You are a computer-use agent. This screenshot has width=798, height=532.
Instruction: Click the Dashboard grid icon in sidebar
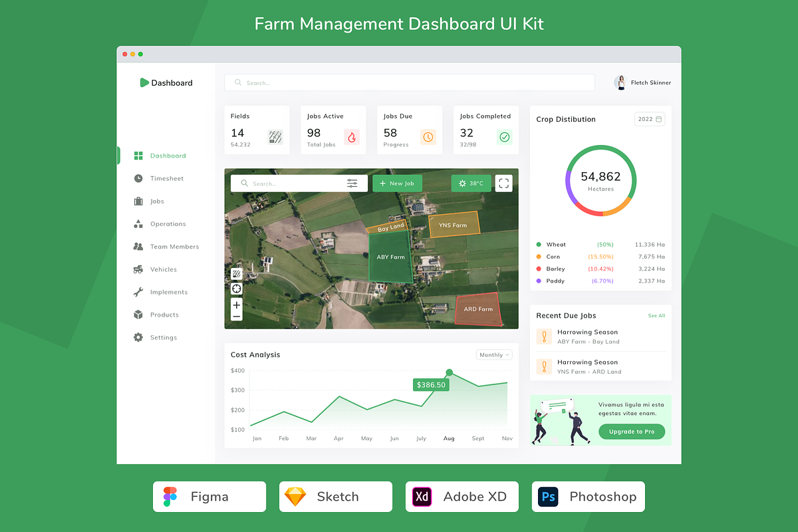click(x=138, y=156)
